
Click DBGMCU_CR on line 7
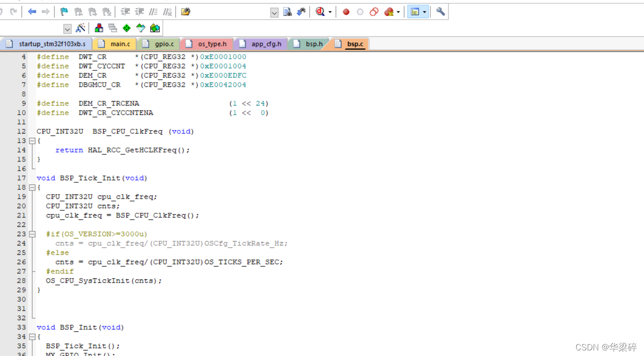point(99,85)
